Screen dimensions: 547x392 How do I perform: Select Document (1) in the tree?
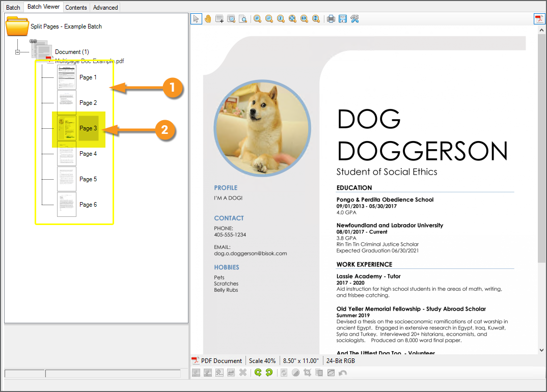72,52
